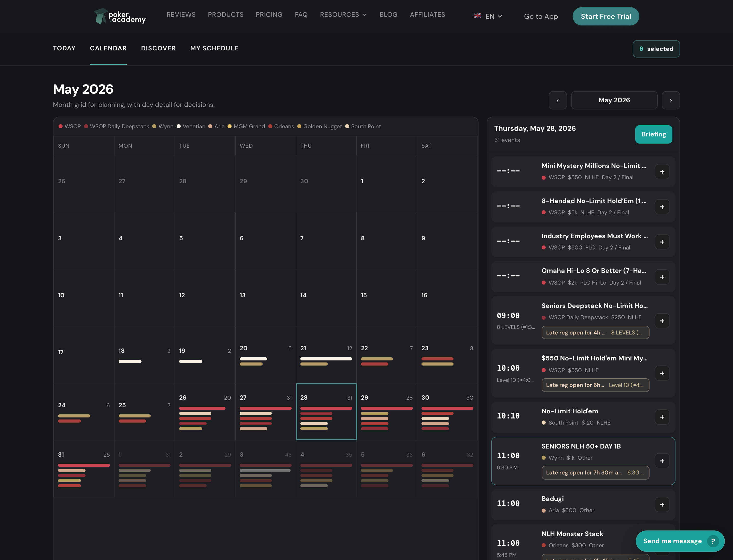Select May 30 in calendar grid

coord(447,412)
